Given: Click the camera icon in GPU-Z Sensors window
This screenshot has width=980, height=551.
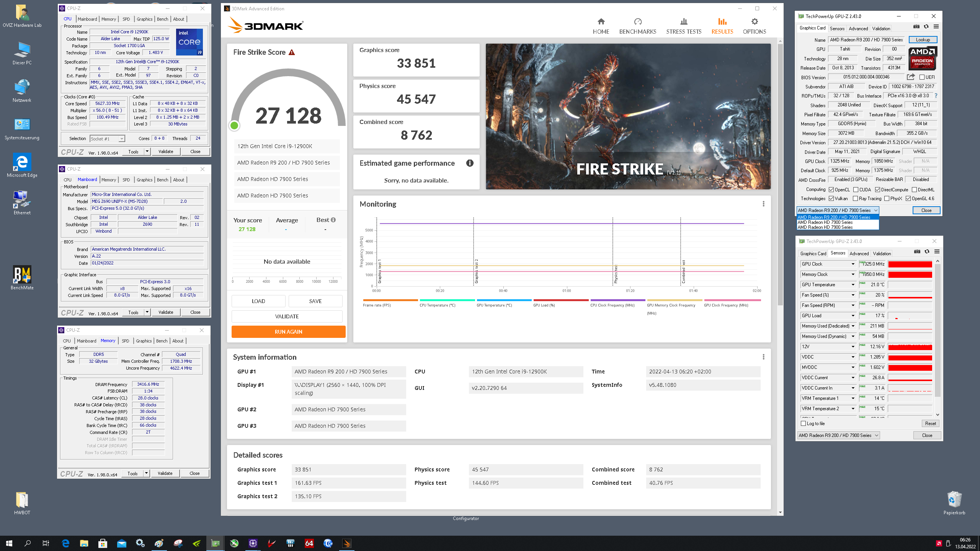Looking at the screenshot, I should point(917,251).
